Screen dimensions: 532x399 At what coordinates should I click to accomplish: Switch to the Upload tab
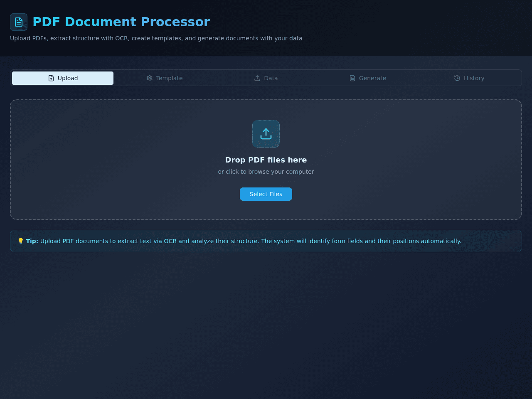coord(63,78)
